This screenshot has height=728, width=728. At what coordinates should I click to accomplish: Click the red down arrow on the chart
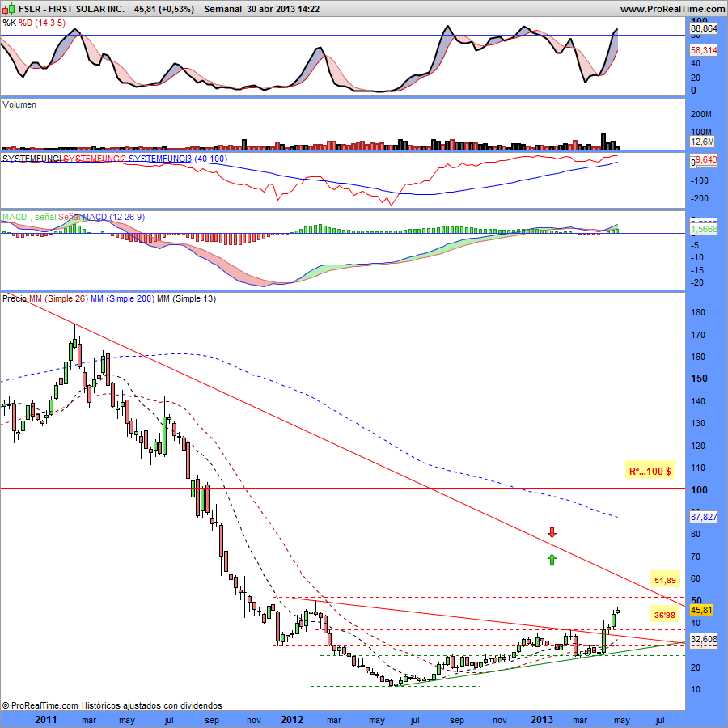(552, 532)
